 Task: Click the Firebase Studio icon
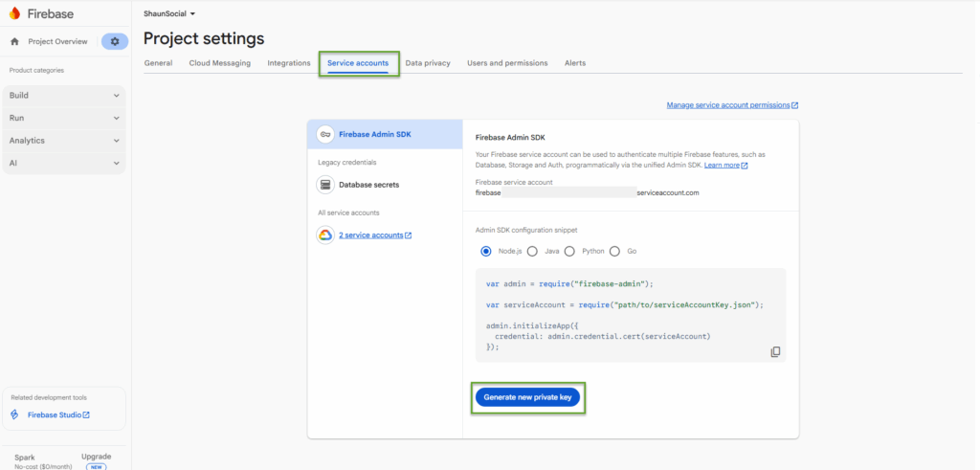15,414
